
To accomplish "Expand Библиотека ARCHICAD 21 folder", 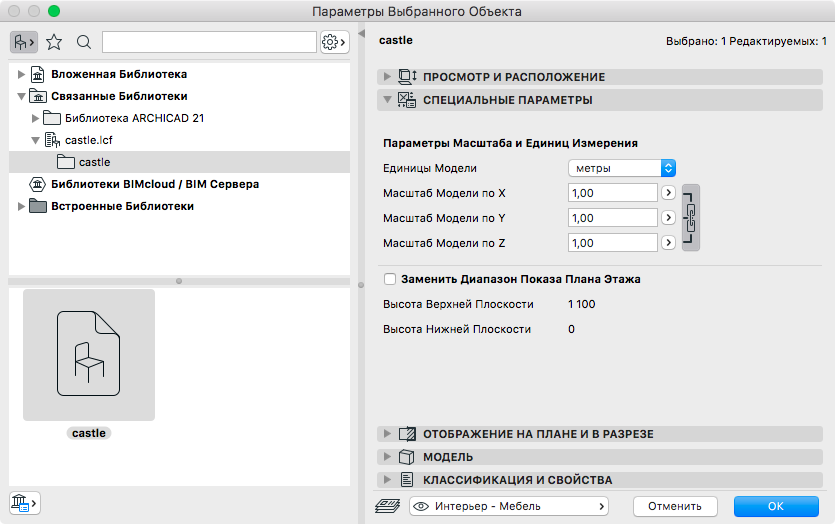I will click(35, 118).
